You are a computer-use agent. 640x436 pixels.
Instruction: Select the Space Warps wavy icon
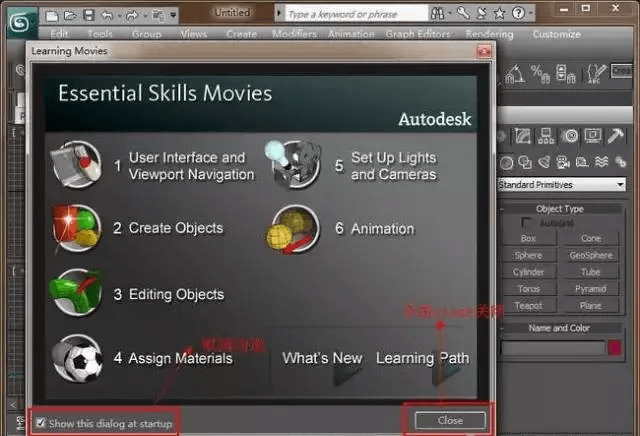point(602,162)
